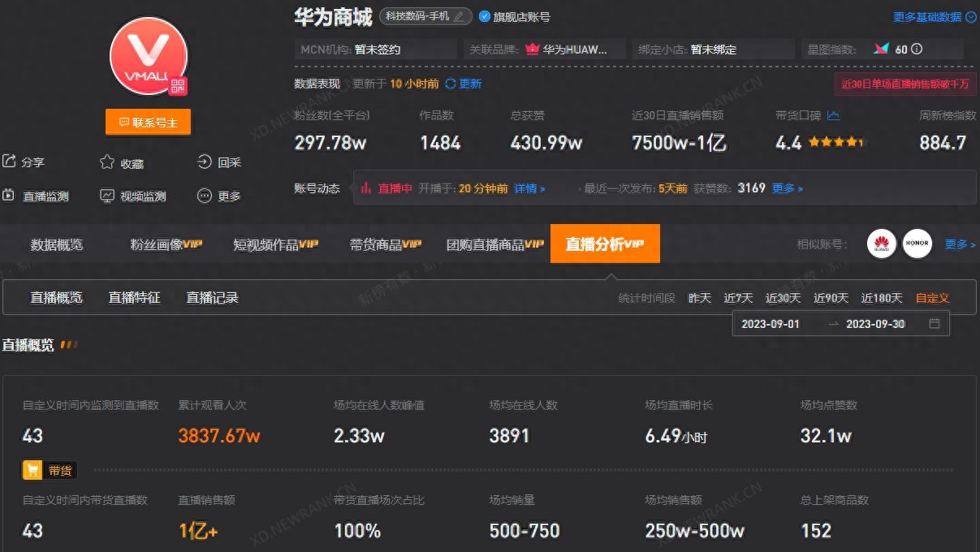This screenshot has height=552, width=980.
Task: Expand 更多基础数据
Action: [935, 17]
